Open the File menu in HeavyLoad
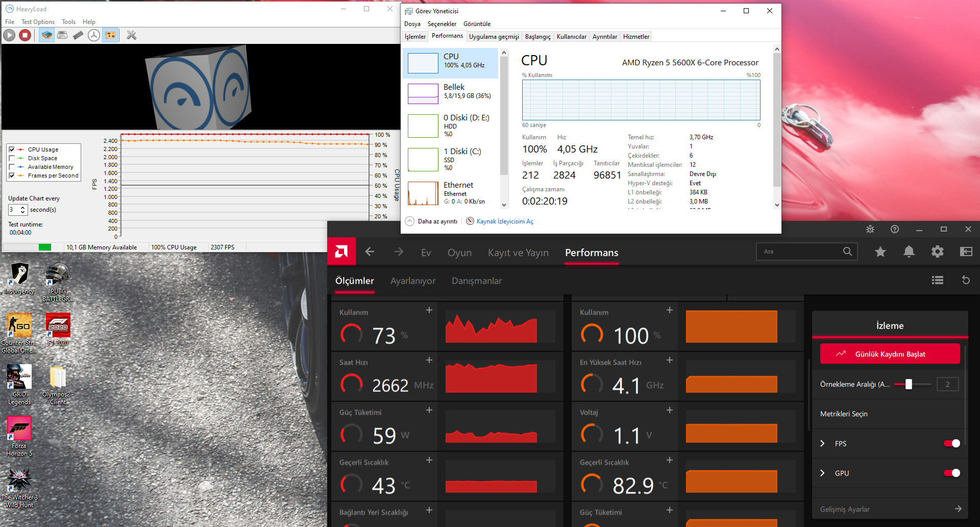Viewport: 980px width, 527px height. pos(10,22)
